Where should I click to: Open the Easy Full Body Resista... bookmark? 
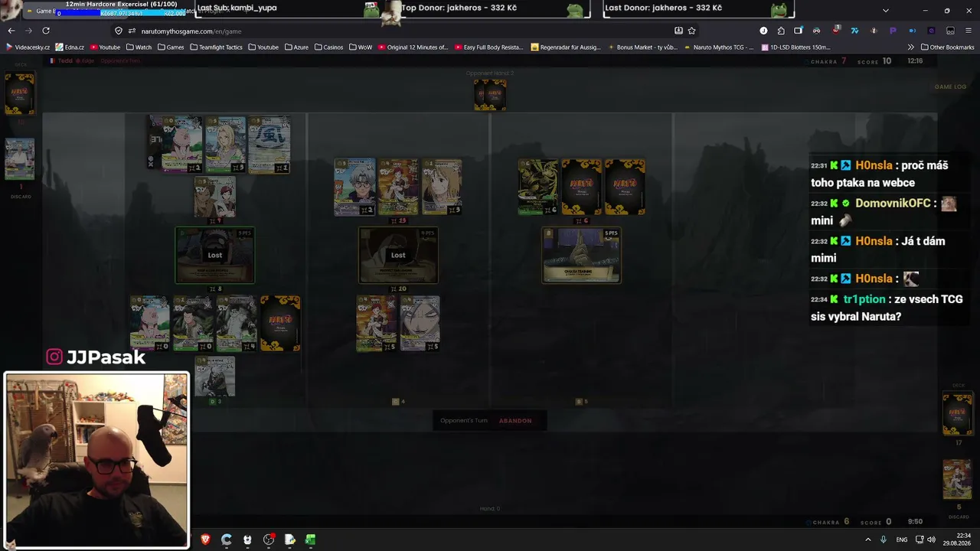489,47
